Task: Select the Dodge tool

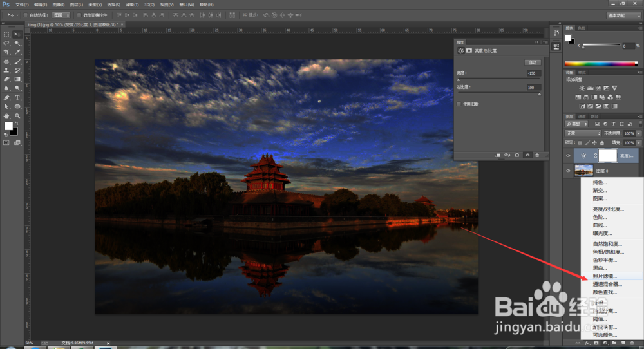Action: (17, 88)
